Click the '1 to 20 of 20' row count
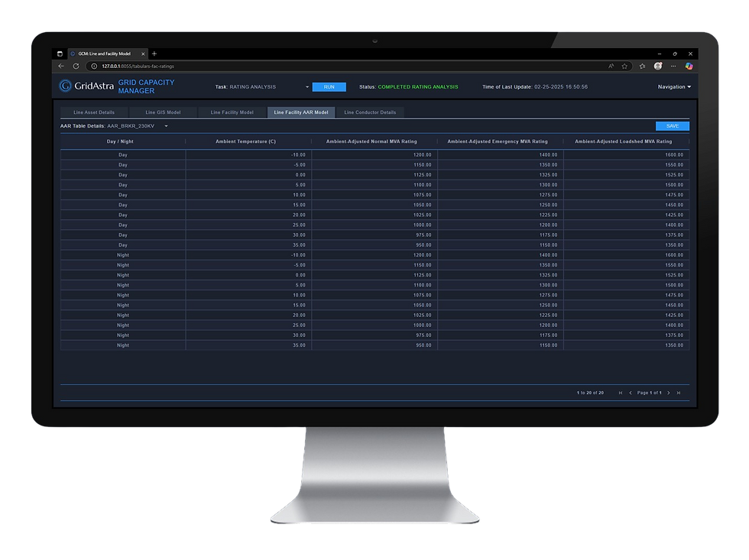This screenshot has width=749, height=560. coord(590,393)
